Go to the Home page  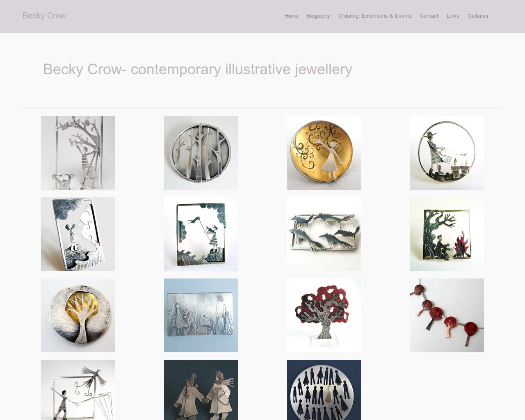pyautogui.click(x=291, y=16)
